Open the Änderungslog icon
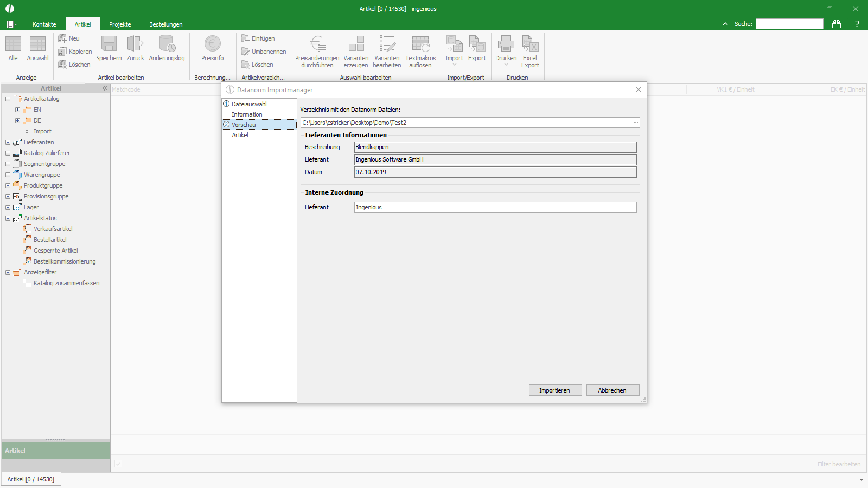 pos(167,44)
